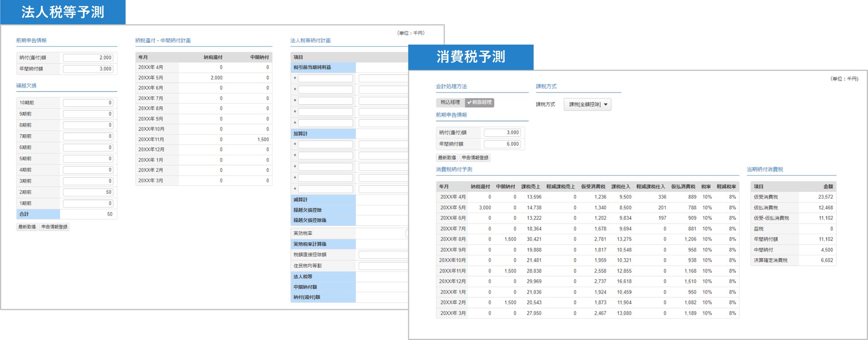Click the 税引前当期純利益 row label

[312, 68]
